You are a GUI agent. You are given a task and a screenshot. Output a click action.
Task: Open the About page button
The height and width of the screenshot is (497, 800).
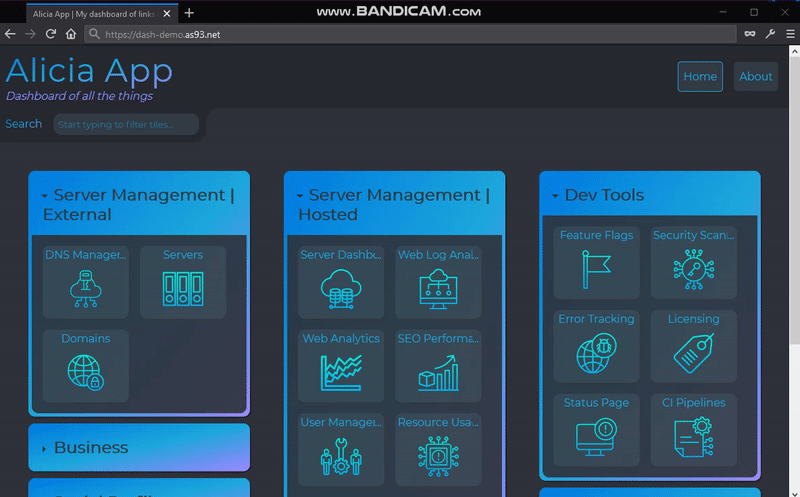click(x=755, y=77)
